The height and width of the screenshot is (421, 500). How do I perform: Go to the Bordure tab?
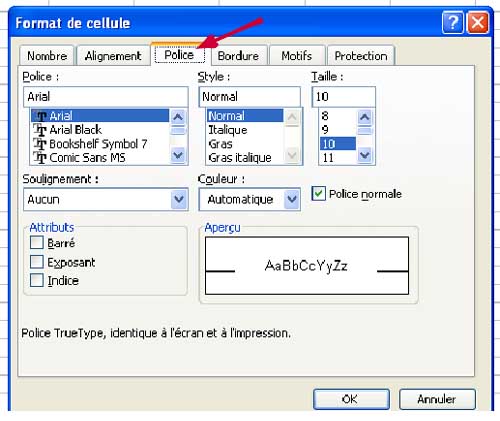[238, 56]
